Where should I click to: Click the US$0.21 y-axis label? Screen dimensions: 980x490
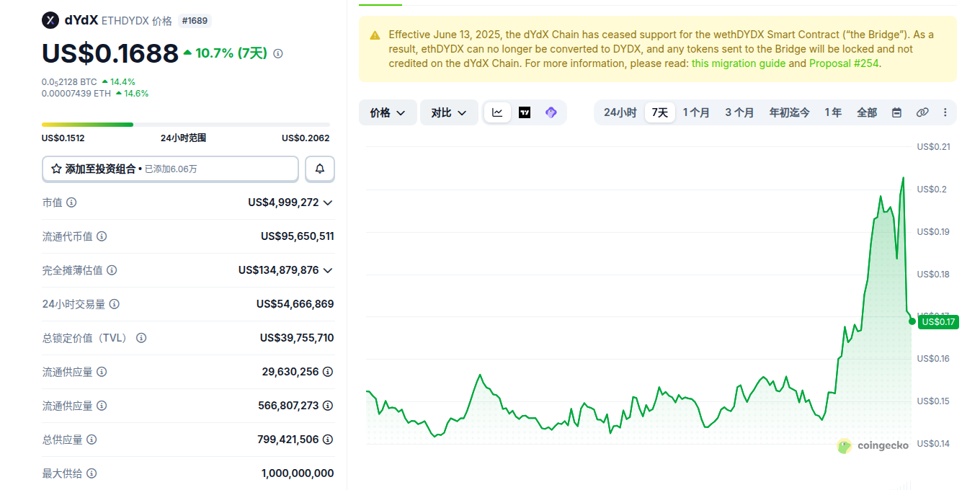click(x=933, y=147)
